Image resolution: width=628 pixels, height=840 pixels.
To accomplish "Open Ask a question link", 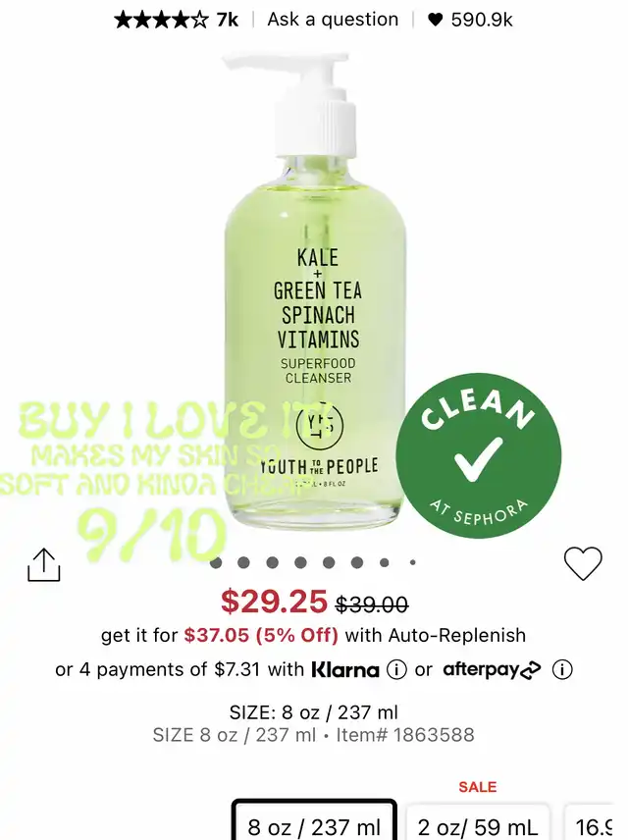I will pyautogui.click(x=333, y=20).
